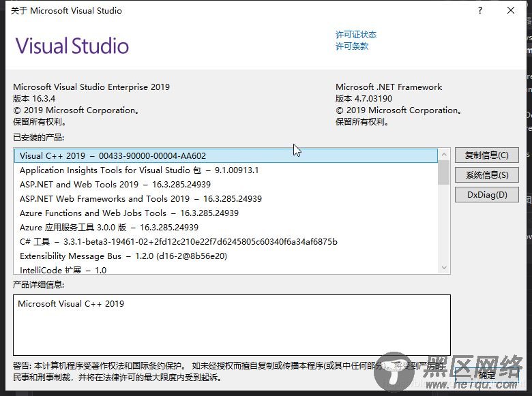The height and width of the screenshot is (396, 532).
Task: Select ASP.NET and Web Tools 2019 row
Action: (226, 185)
